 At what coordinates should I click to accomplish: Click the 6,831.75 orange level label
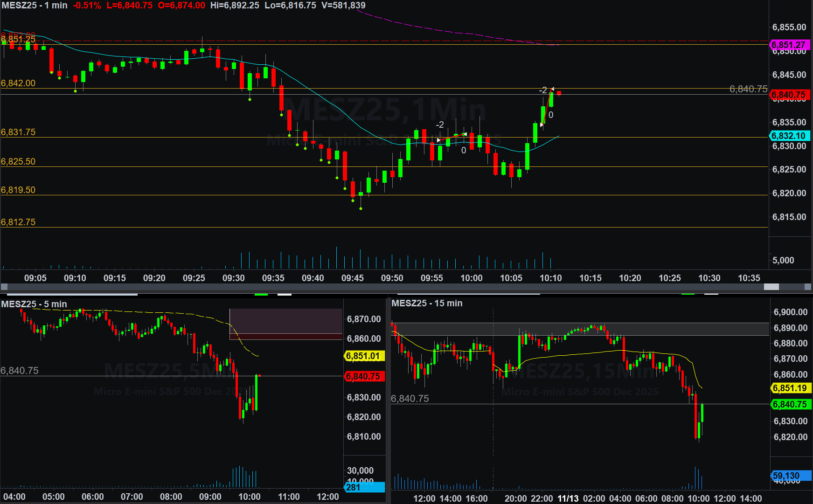18,132
